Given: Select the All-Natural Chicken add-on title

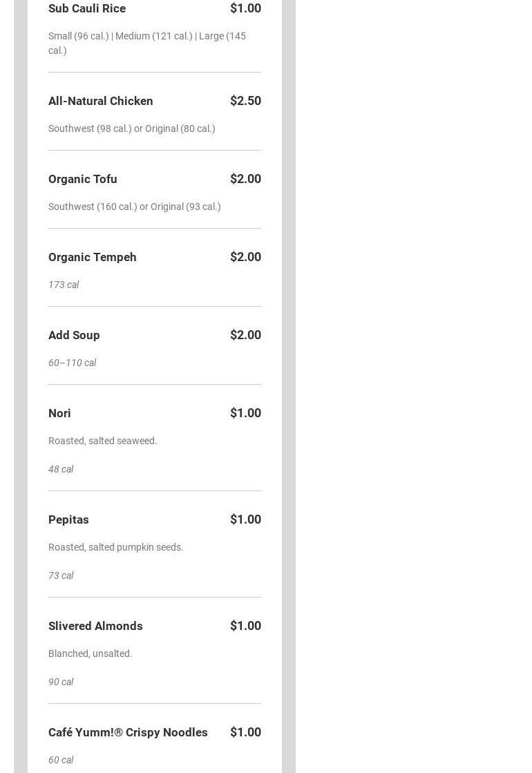Looking at the screenshot, I should (101, 101).
